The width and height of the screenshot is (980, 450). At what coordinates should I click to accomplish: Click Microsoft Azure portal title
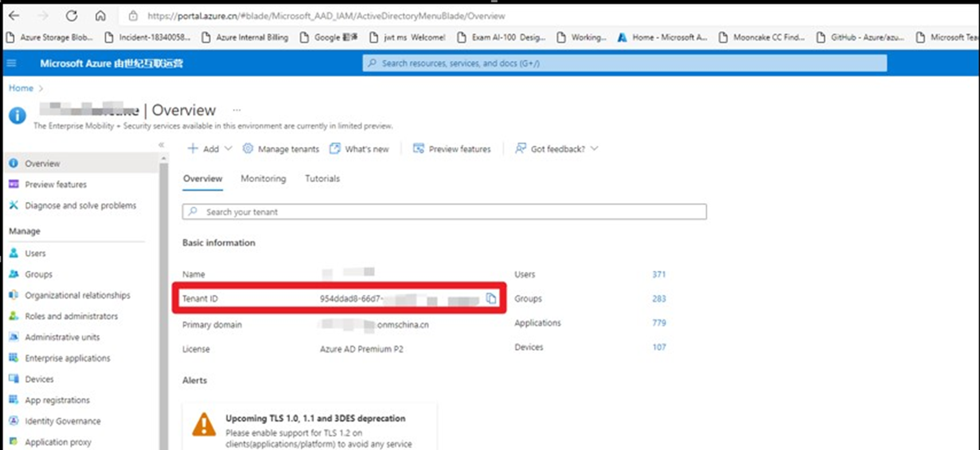tap(111, 63)
